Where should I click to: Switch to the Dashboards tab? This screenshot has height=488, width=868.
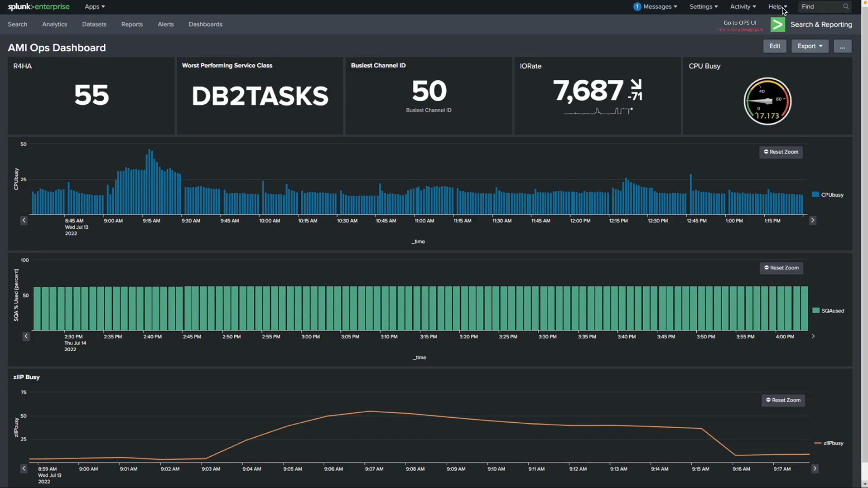coord(205,24)
